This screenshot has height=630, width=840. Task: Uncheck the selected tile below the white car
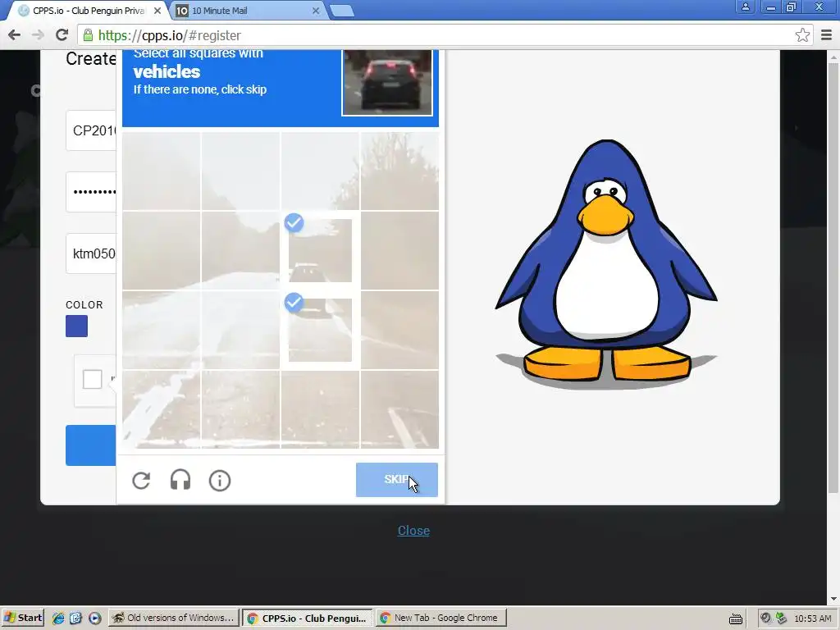320,330
